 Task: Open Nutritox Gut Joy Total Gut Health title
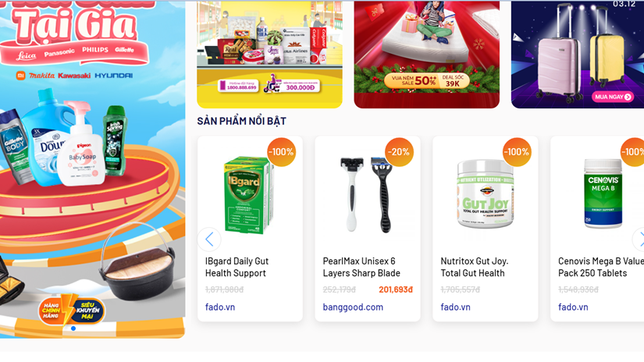[474, 267]
